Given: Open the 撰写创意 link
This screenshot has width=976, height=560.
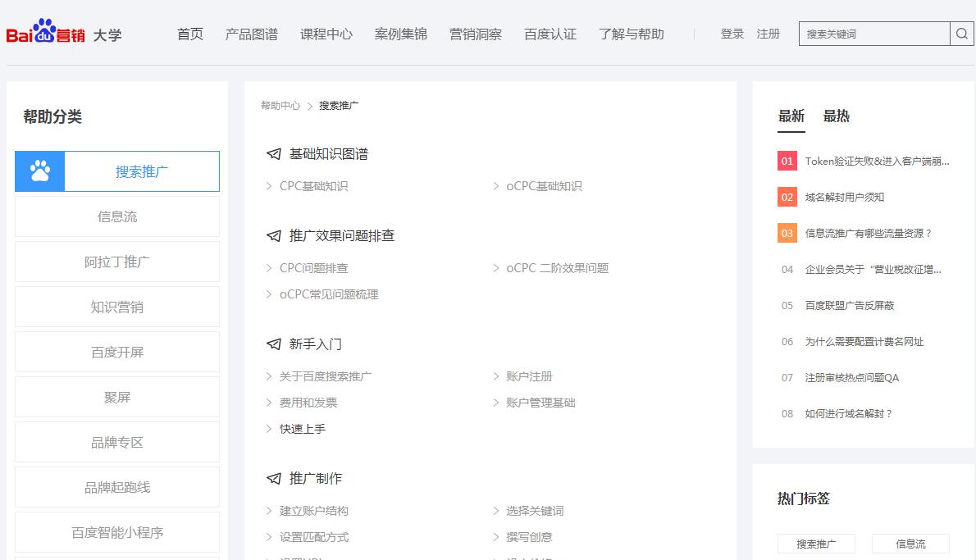Looking at the screenshot, I should point(529,537).
